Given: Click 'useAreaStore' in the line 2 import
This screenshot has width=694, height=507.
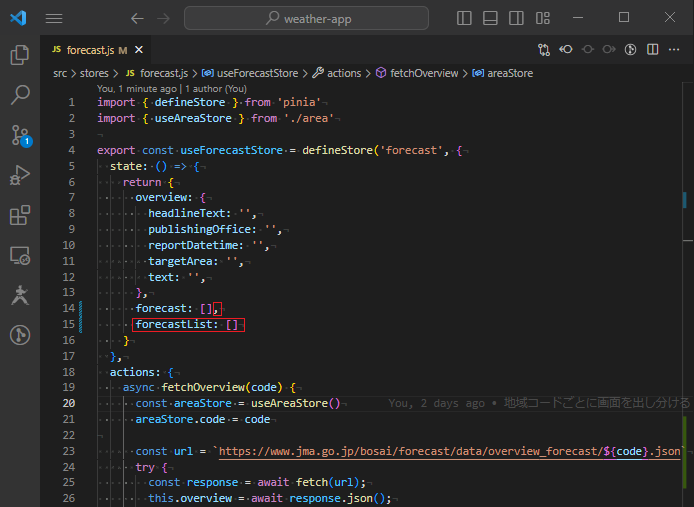Looking at the screenshot, I should coord(193,118).
